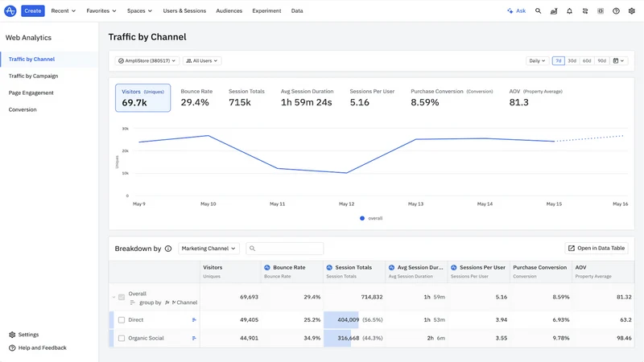Open the AmpliStore project dropdown
Image resolution: width=644 pixels, height=362 pixels.
[147, 61]
